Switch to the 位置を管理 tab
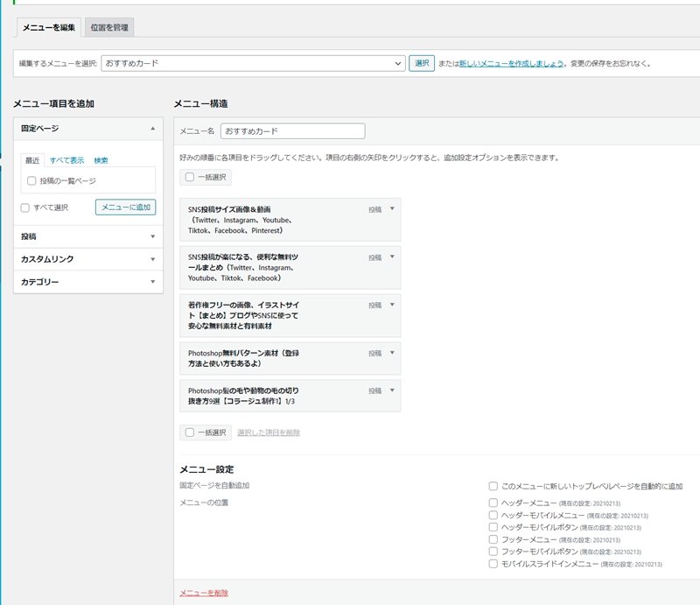 click(109, 28)
